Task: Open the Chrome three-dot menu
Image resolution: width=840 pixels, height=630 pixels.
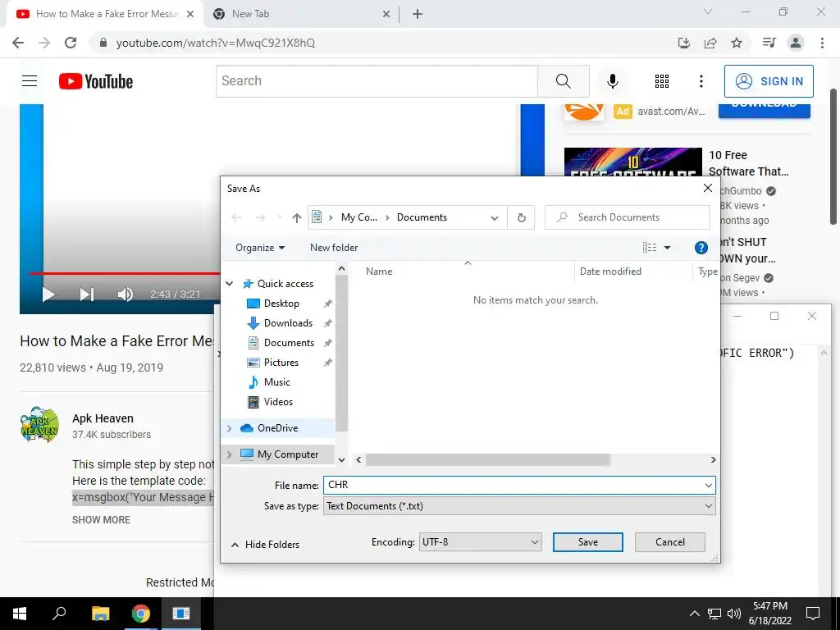Action: pos(822,43)
